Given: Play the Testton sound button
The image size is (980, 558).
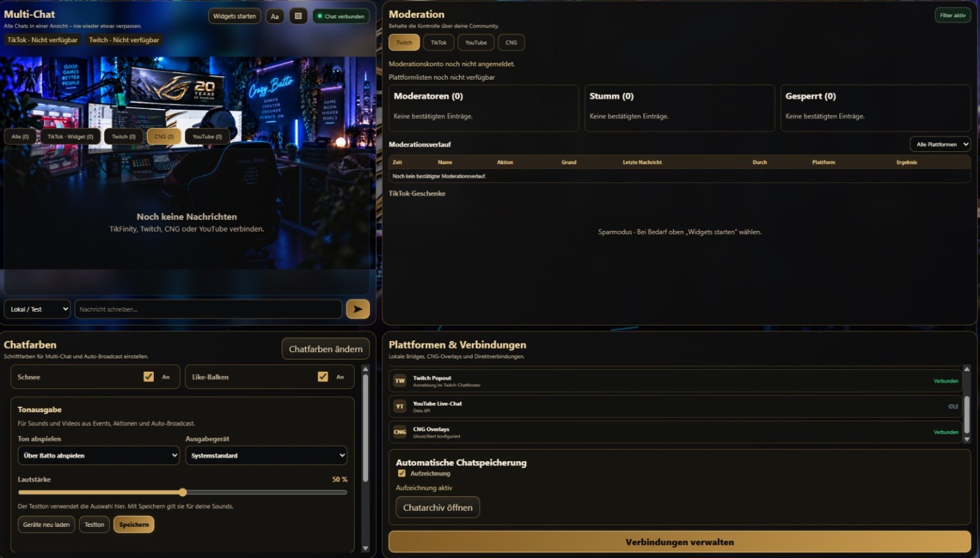Looking at the screenshot, I should 94,524.
